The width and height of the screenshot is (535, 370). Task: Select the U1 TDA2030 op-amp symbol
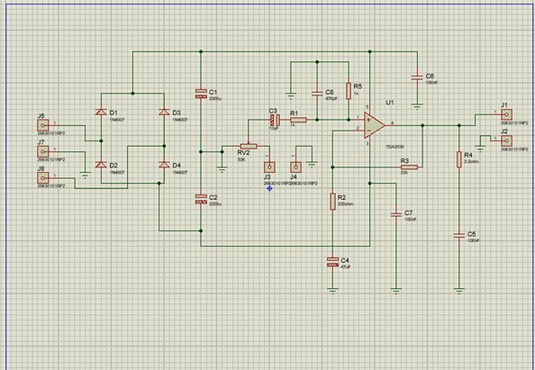(x=374, y=126)
